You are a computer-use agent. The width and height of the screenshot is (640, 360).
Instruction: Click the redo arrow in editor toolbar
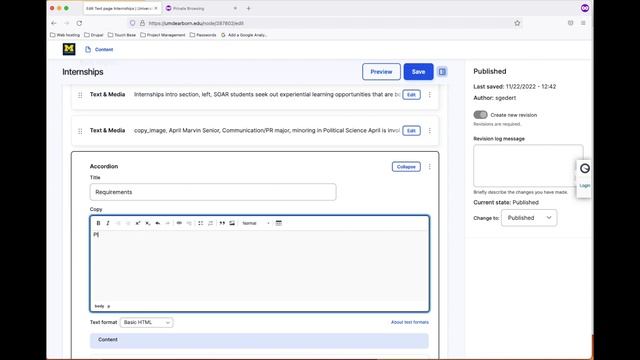coord(167,223)
